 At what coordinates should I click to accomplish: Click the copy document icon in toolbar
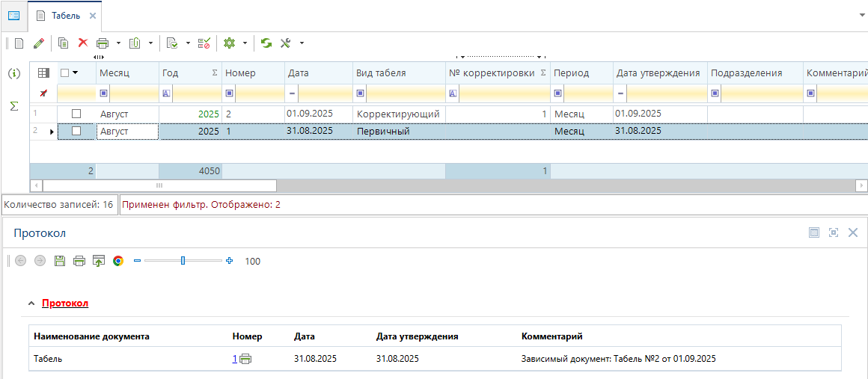(x=64, y=43)
